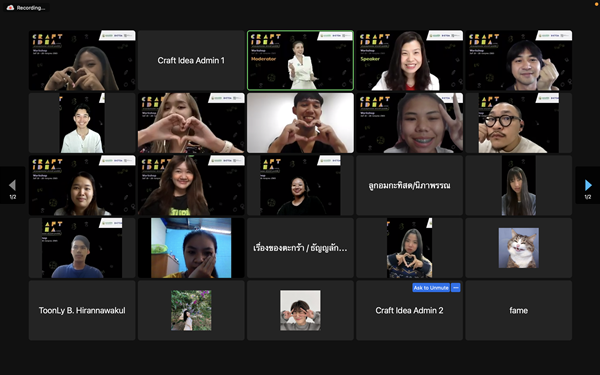The width and height of the screenshot is (600, 375).
Task: Select the fame participant tile
Action: [518, 310]
